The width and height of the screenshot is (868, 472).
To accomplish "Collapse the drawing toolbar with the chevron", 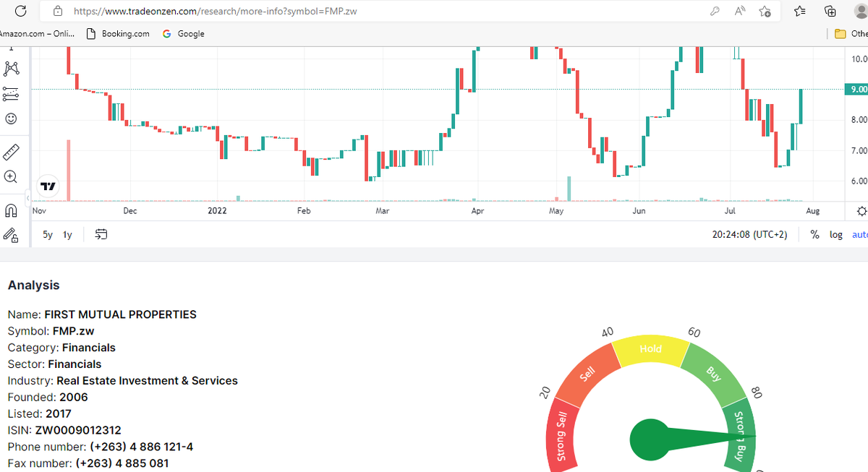I will (x=27, y=196).
